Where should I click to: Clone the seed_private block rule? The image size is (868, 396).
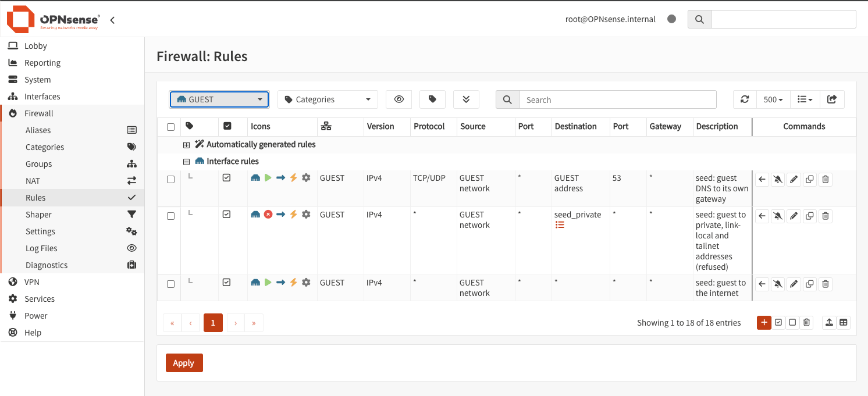[809, 216]
